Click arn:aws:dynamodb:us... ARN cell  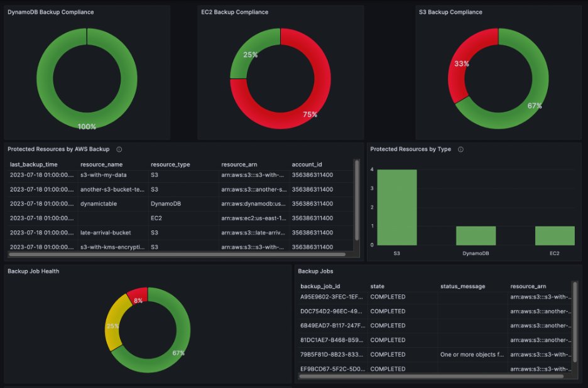tap(254, 203)
